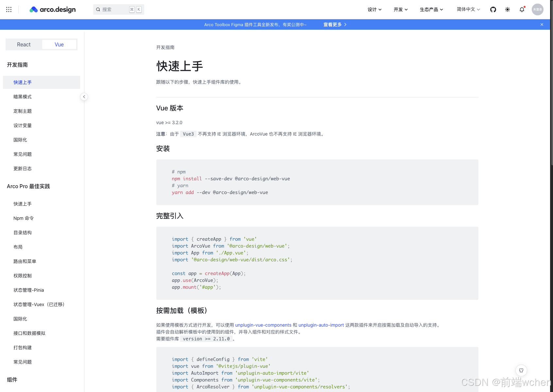Toggle dark mode with the brightness icon
The image size is (553, 392).
507,9
